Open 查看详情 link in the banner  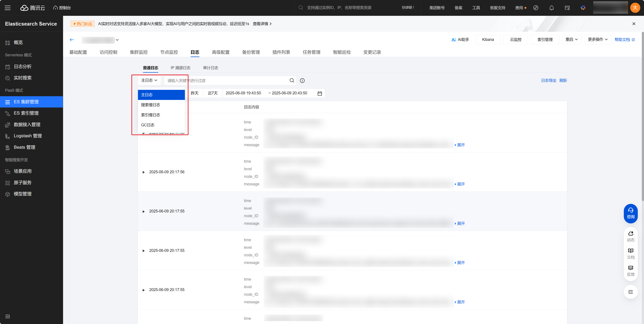262,24
